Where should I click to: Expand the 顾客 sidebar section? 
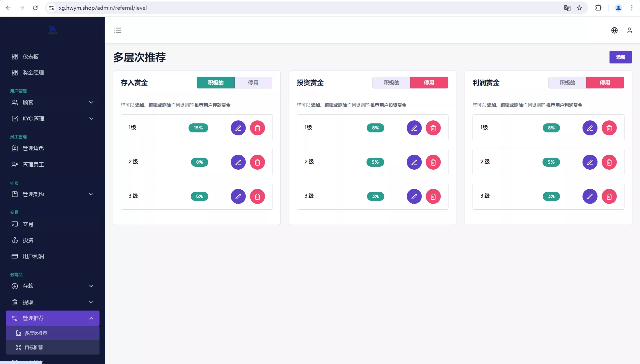(x=91, y=102)
